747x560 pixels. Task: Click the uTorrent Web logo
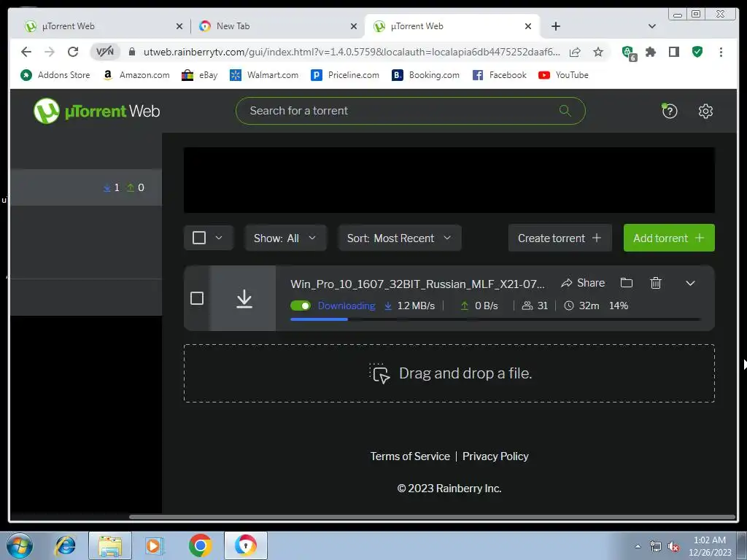tap(97, 111)
